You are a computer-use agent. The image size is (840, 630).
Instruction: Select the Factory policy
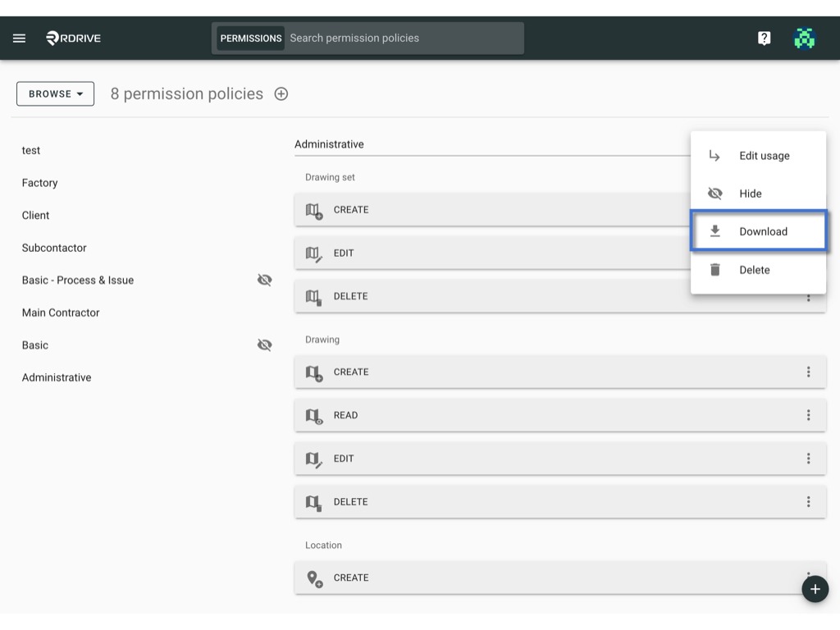pos(39,183)
